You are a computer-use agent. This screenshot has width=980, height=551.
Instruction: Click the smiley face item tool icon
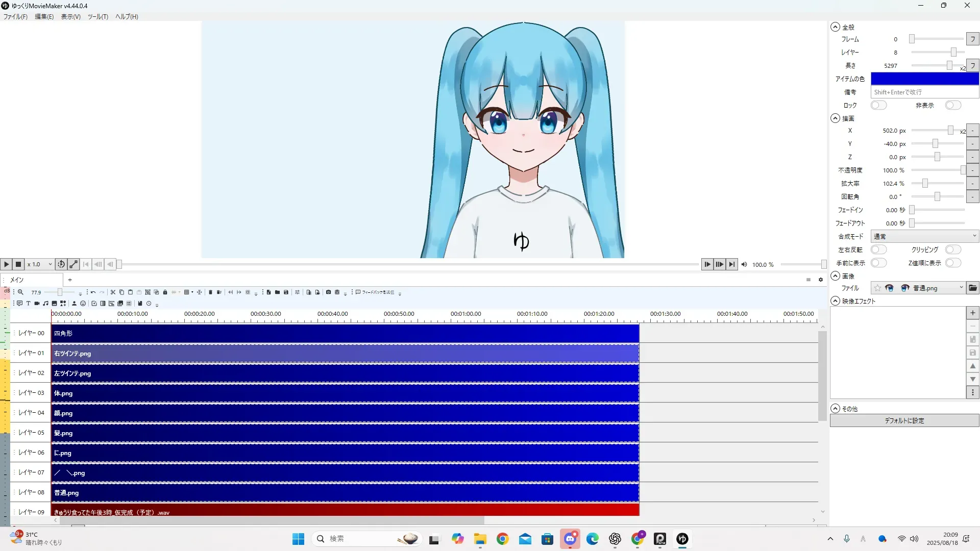(83, 304)
